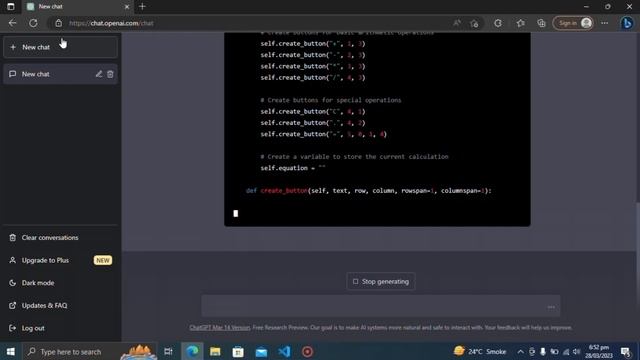Image resolution: width=640 pixels, height=360 pixels.
Task: Open the red recorder app on taskbar
Action: (x=307, y=351)
